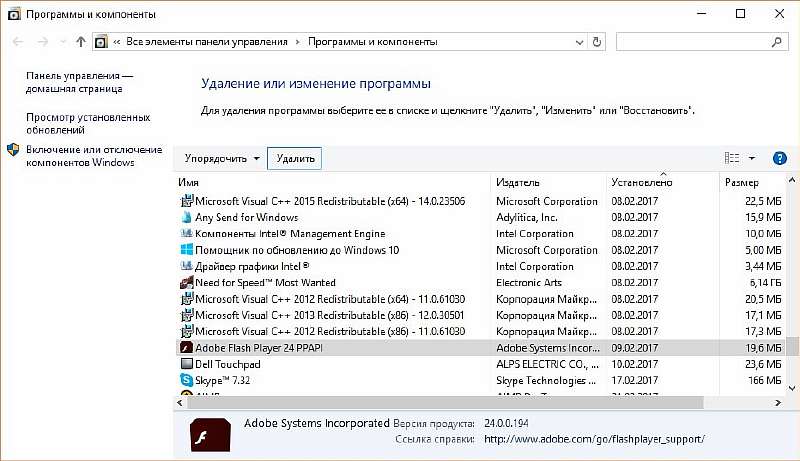Click Программы и компоненты breadcrumb in address bar

(x=372, y=42)
